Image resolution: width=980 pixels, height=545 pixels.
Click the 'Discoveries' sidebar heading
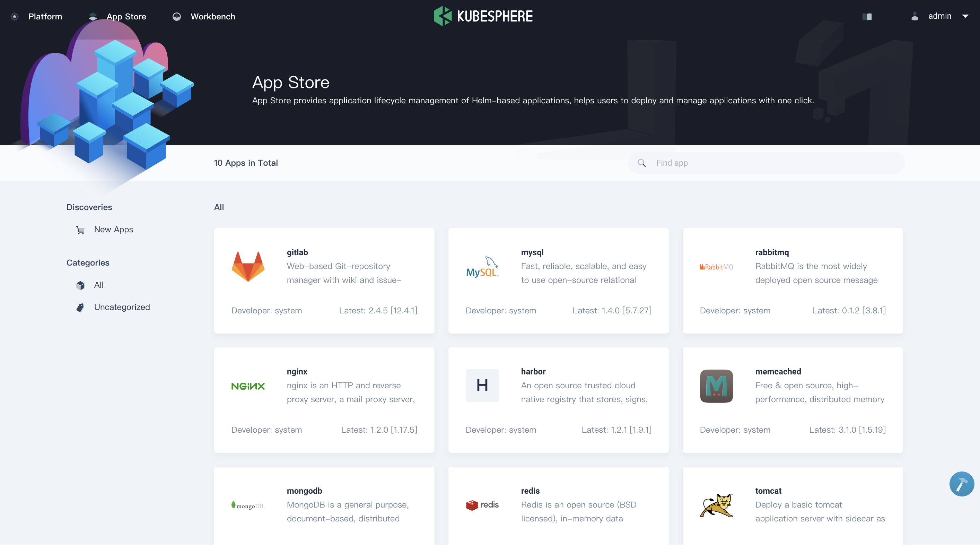tap(89, 207)
